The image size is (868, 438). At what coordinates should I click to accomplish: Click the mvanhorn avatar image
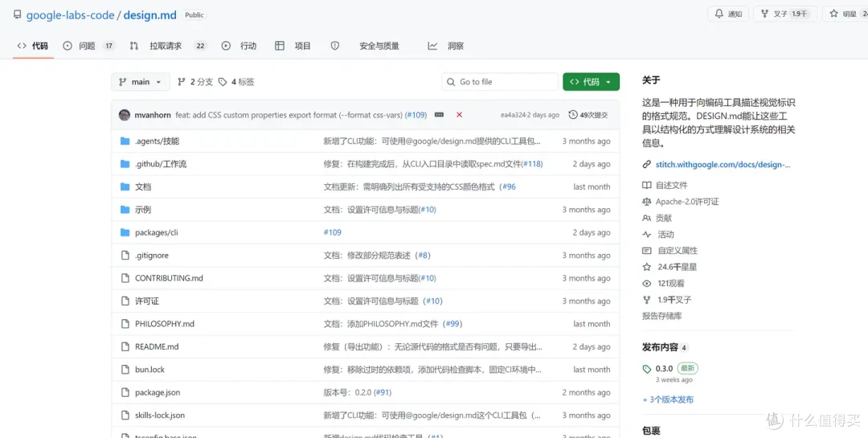point(125,115)
